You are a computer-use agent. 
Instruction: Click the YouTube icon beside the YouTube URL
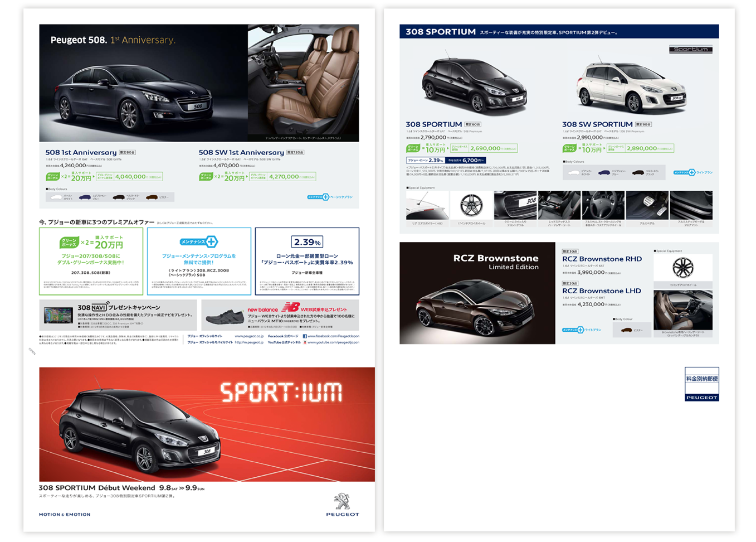coord(305,342)
